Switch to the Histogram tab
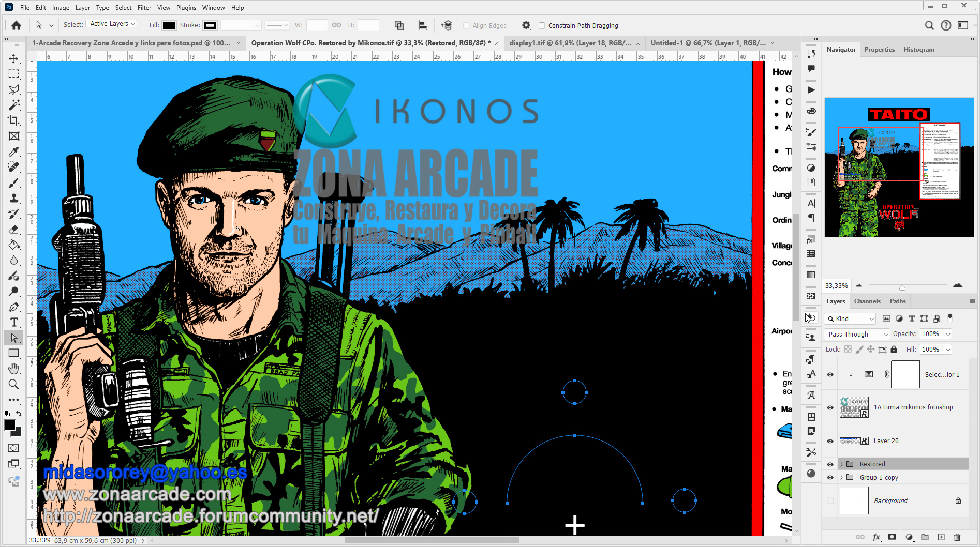Viewport: 980px width, 547px height. point(919,50)
